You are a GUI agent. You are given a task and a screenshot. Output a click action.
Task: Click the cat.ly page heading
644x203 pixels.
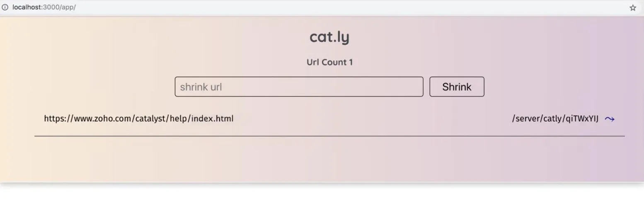coord(329,37)
